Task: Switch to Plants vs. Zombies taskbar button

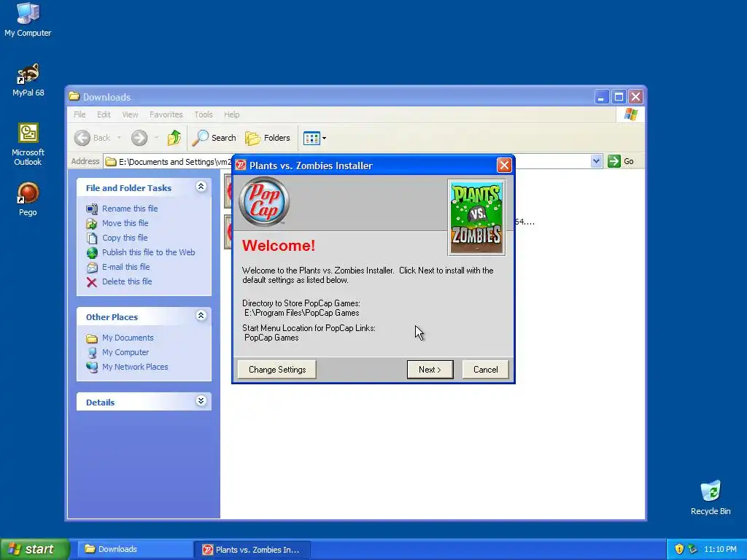Action: click(x=252, y=549)
